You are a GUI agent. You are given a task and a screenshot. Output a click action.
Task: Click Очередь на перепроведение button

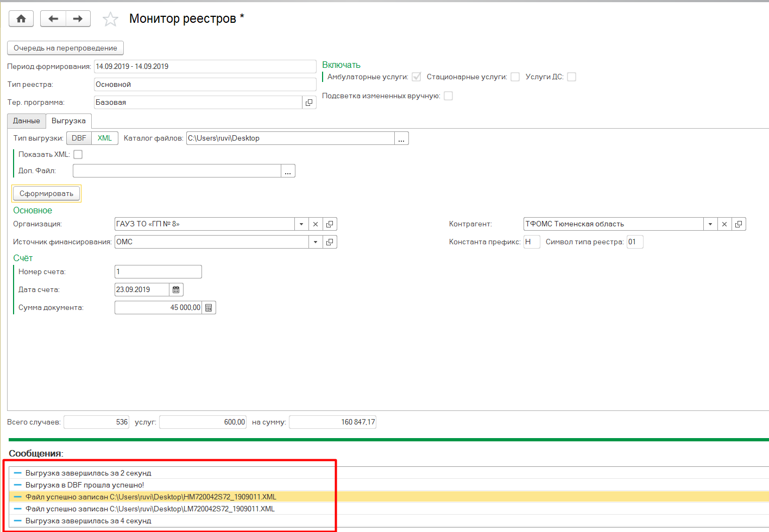pyautogui.click(x=65, y=48)
